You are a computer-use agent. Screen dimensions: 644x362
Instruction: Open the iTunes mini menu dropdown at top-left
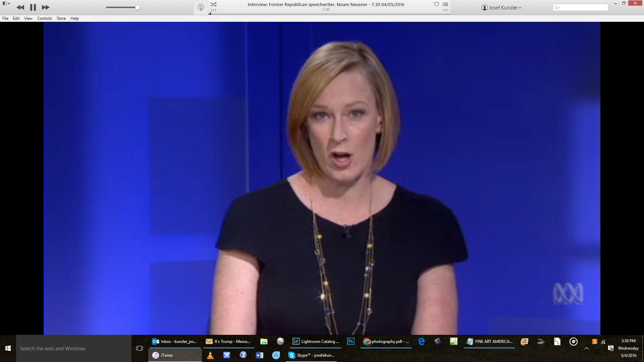[6, 3]
